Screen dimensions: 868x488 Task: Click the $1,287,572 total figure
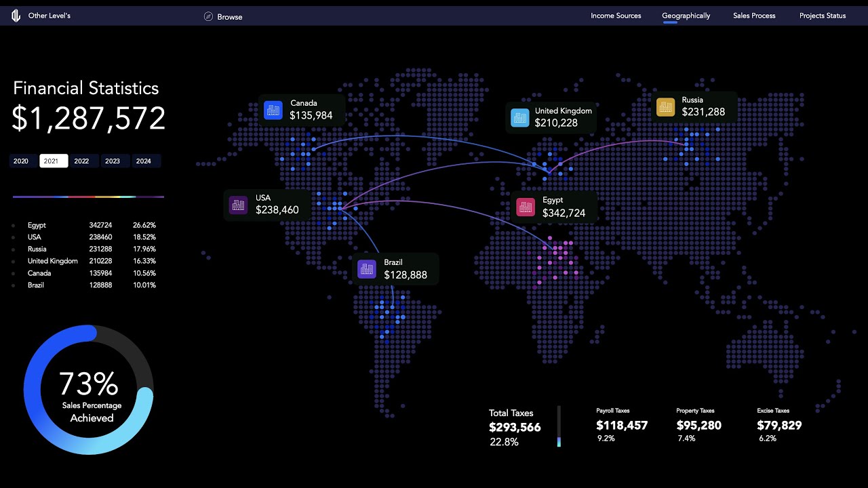(89, 119)
